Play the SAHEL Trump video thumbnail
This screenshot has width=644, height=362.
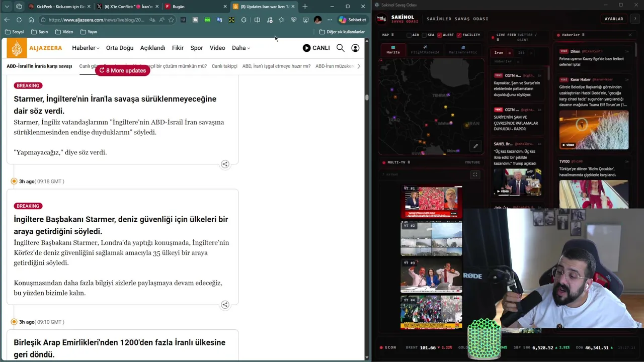(517, 182)
